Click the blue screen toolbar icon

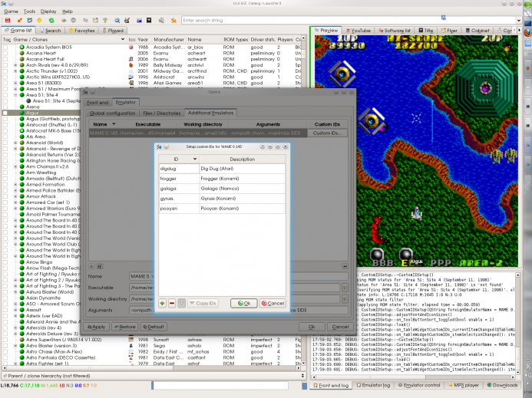point(139,21)
